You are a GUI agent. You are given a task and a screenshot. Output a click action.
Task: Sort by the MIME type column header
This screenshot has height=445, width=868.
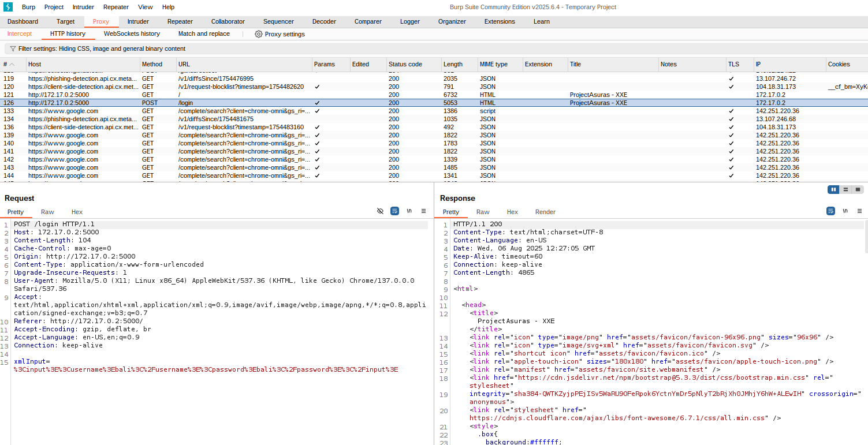(500, 64)
